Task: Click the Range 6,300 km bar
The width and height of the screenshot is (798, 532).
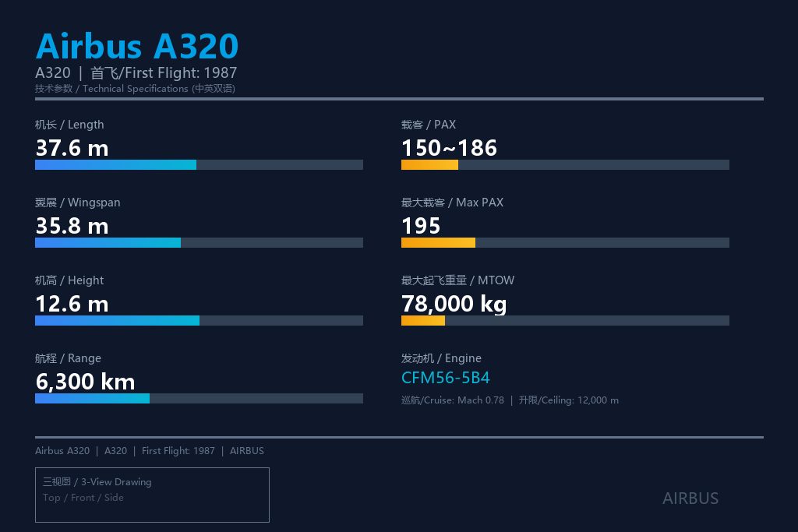Action: pos(199,398)
